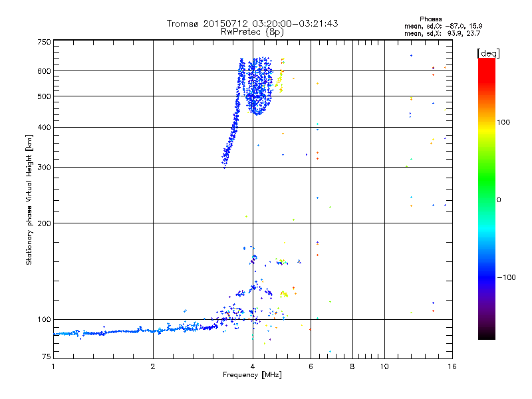Select the 'RwPretec (8p)' subtitle text
Screen dimensions: 532x399
[x=252, y=32]
